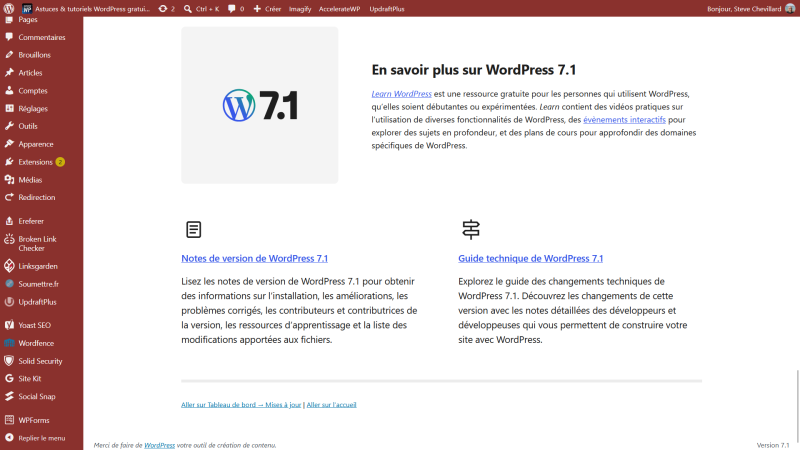Open Notes de version de WordPress 7.1
800x450 pixels.
point(254,258)
